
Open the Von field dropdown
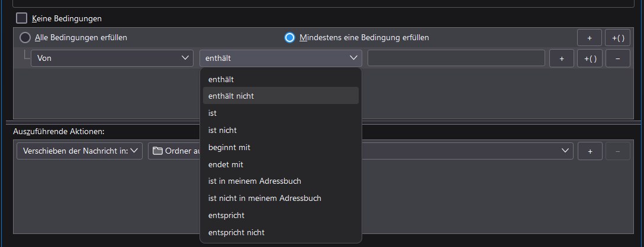coord(112,58)
